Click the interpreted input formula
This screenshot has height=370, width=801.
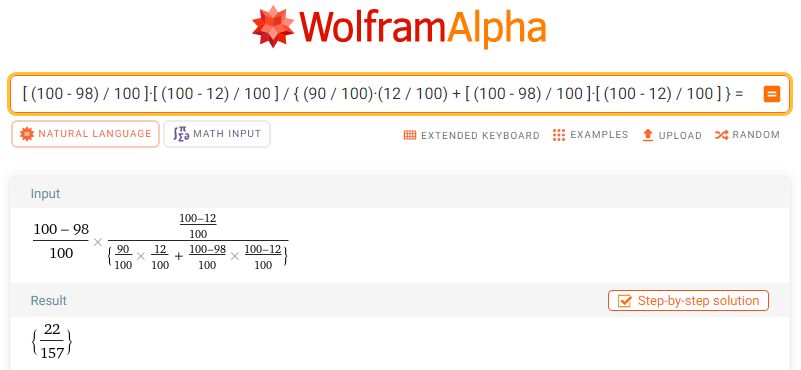[160, 241]
